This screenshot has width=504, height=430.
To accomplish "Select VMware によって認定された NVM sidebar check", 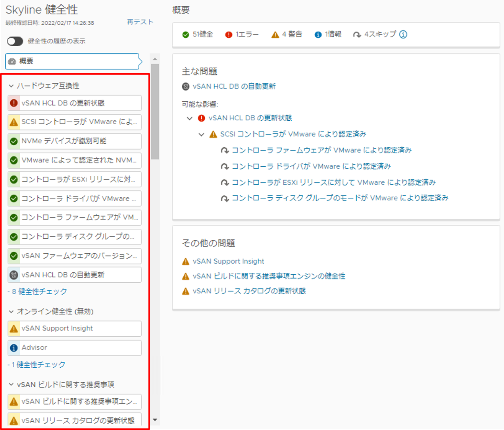I will coord(75,160).
